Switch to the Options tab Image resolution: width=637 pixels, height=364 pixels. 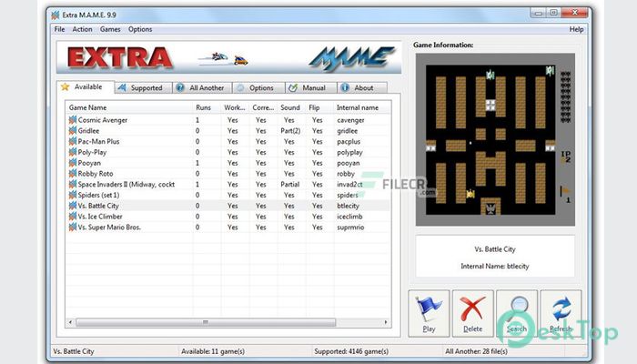[x=258, y=87]
